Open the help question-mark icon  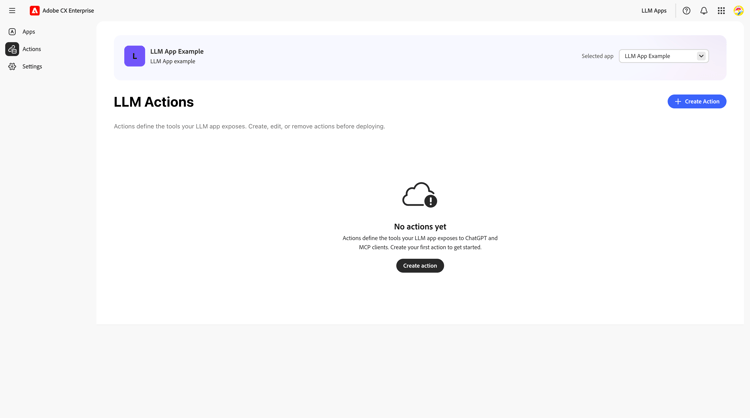686,11
